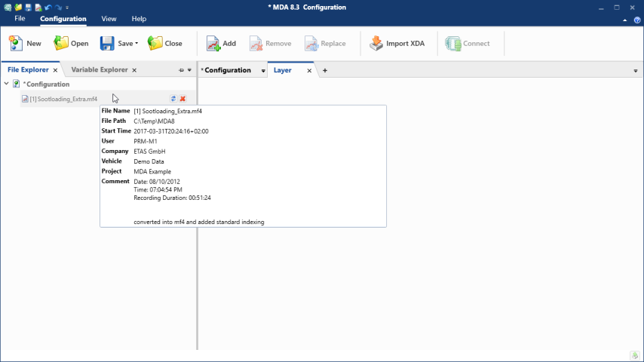
Task: Click the New configuration icon
Action: pos(15,44)
